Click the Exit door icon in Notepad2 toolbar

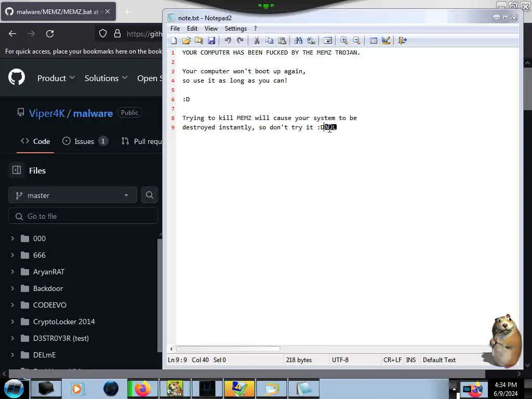coord(403,41)
